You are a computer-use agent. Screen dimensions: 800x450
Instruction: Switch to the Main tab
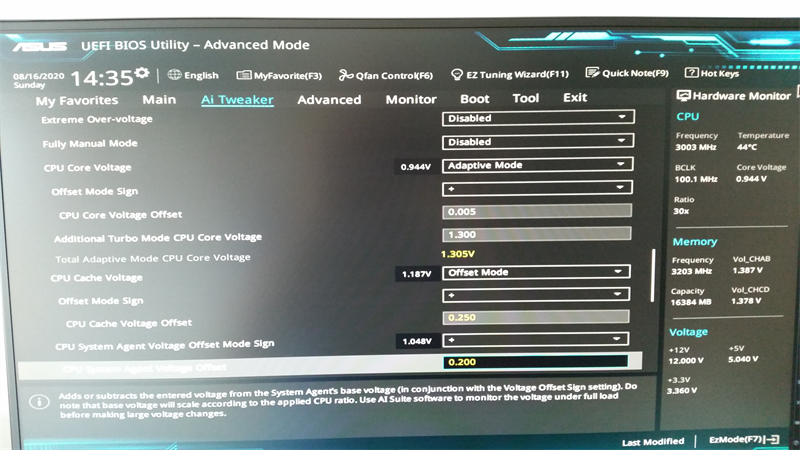(159, 99)
